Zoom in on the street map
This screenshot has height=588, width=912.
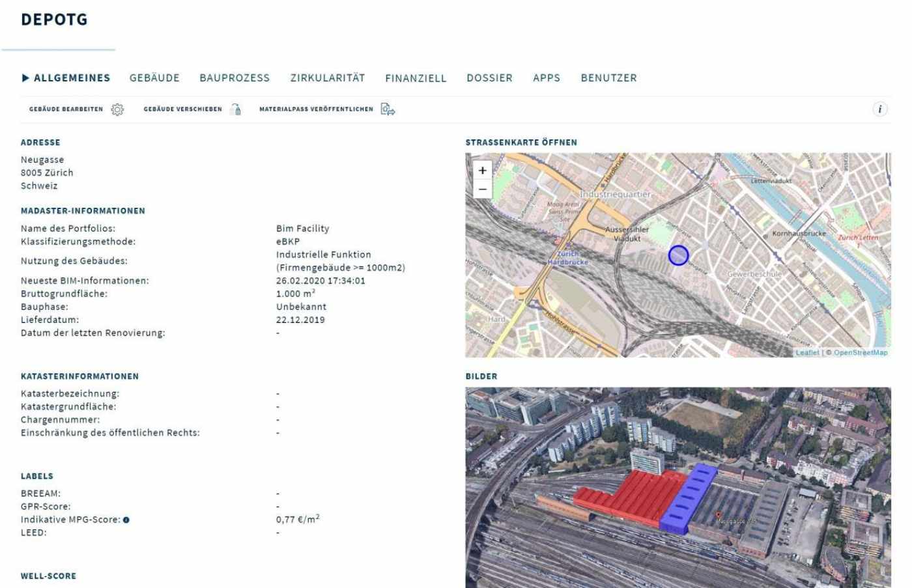click(482, 171)
